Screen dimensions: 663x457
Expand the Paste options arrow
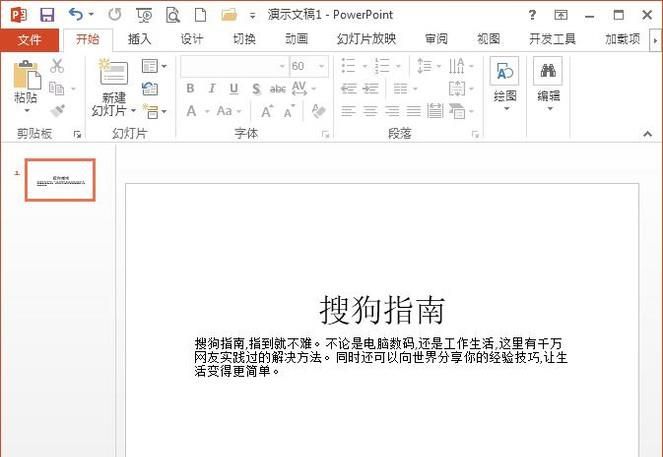[x=27, y=110]
